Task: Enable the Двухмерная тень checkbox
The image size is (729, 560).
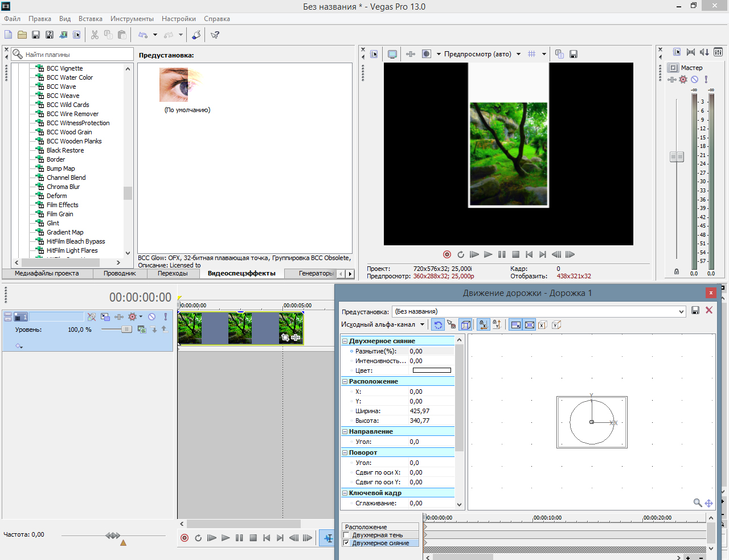Action: point(346,535)
